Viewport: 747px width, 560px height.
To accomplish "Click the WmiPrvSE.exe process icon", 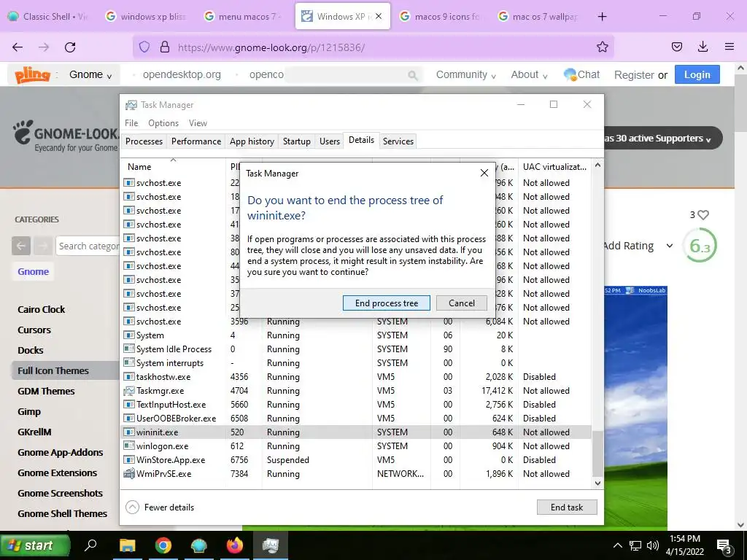I will pyautogui.click(x=128, y=473).
